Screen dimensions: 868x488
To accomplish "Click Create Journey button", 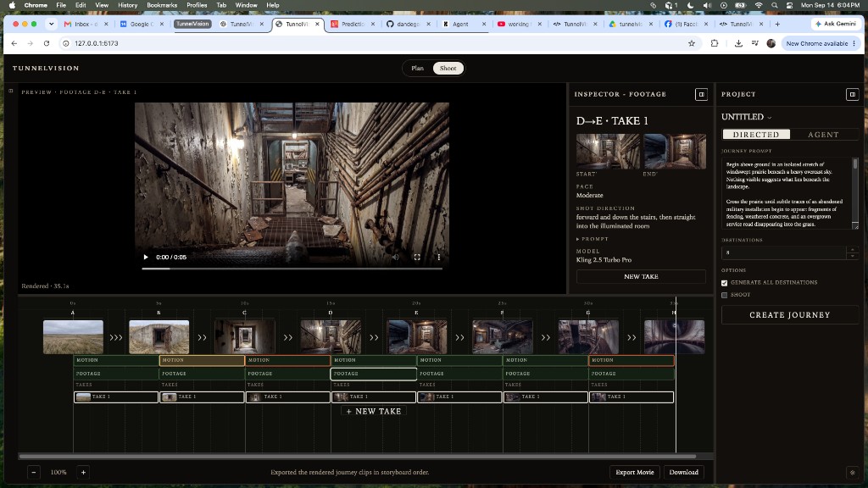I will coord(789,315).
